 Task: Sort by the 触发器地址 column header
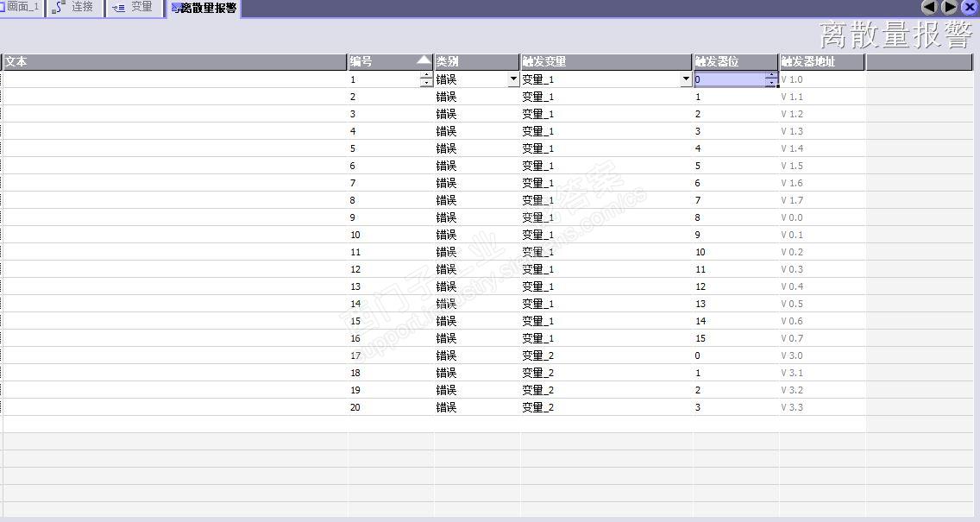pos(822,62)
